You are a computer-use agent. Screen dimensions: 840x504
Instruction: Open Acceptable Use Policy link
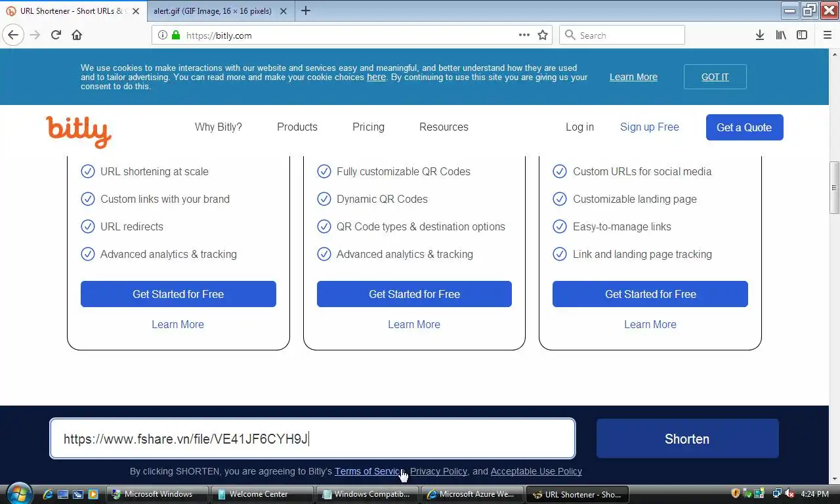(x=536, y=471)
